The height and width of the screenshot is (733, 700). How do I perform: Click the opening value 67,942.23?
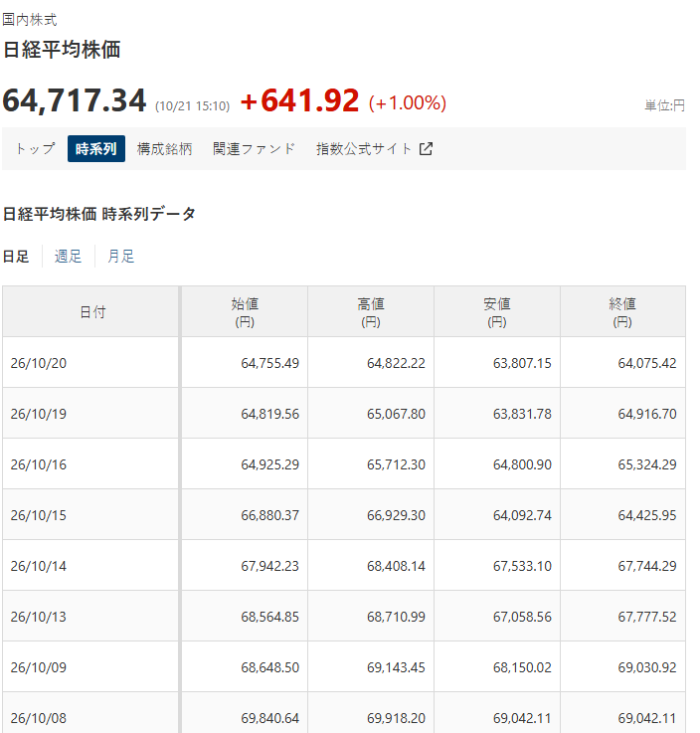point(270,566)
